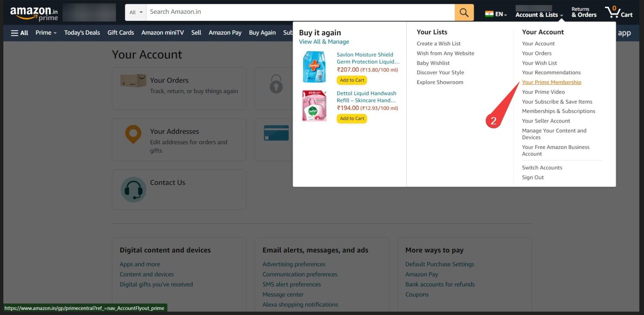Select the headset icon beside Contact Us
Screen dimensions: 644x315
tap(133, 190)
